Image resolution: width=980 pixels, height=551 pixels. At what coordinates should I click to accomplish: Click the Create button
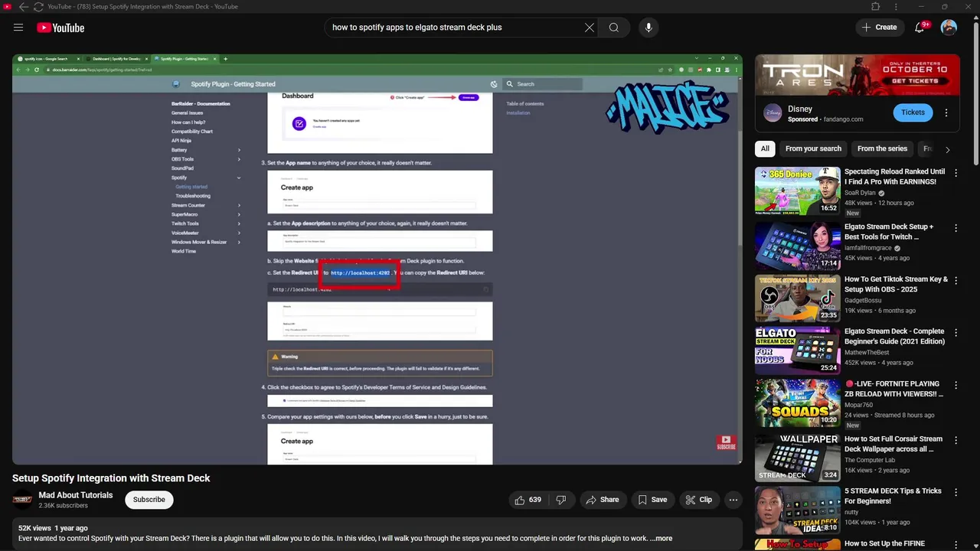(x=879, y=28)
